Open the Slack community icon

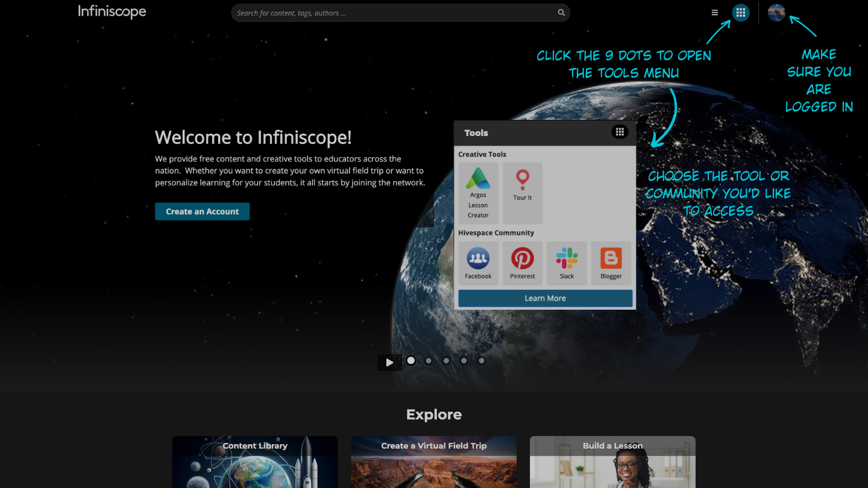point(567,263)
